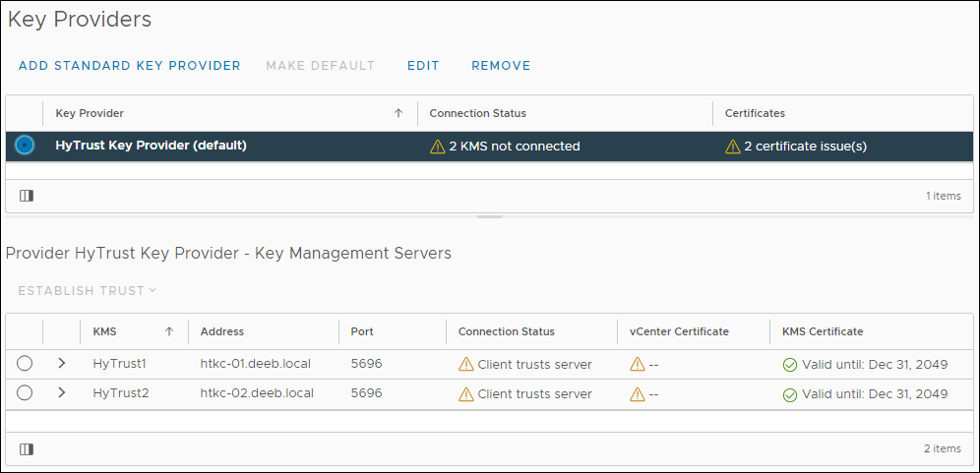Sort KMS column using arrow icon
The height and width of the screenshot is (473, 980).
click(x=169, y=331)
